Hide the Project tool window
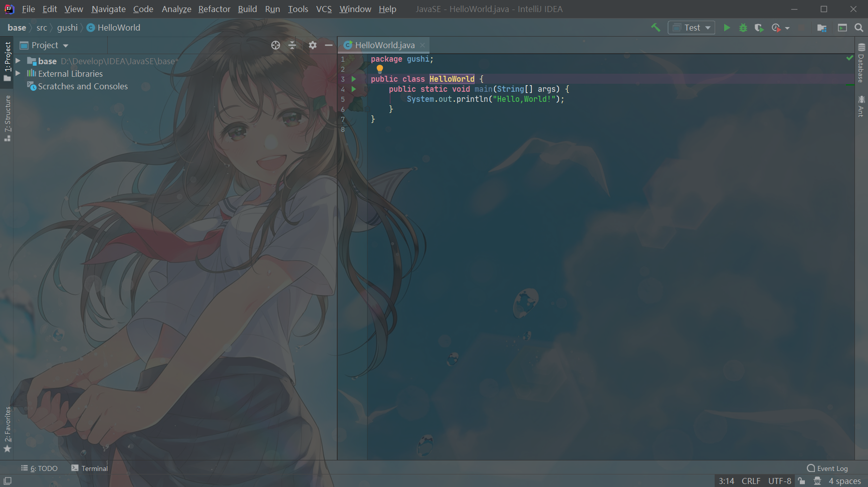The width and height of the screenshot is (868, 487). click(329, 45)
